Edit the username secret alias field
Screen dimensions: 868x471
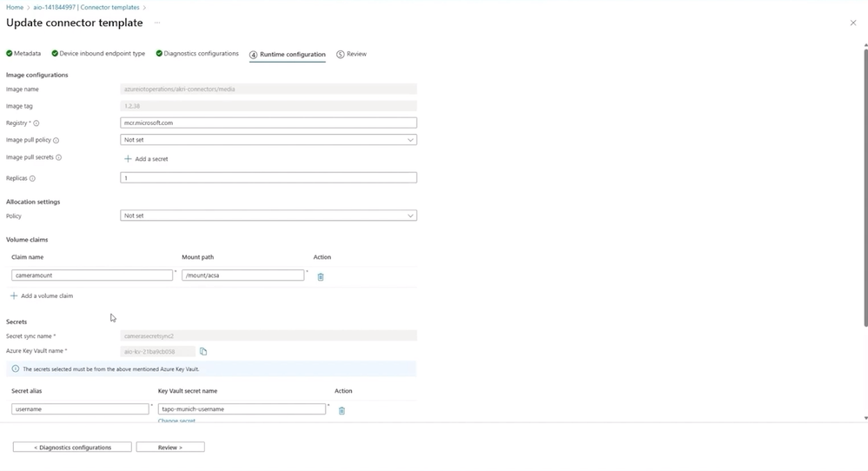80,409
